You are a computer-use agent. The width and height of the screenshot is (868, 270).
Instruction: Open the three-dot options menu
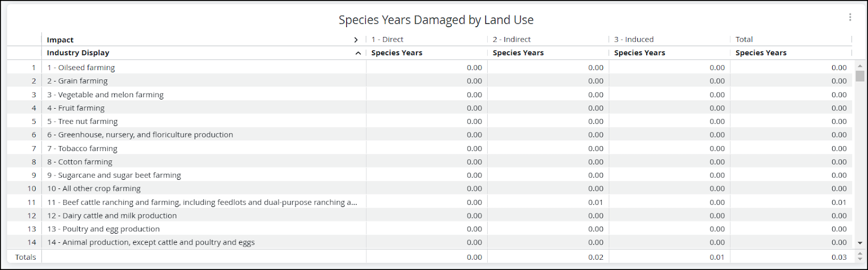[x=850, y=17]
